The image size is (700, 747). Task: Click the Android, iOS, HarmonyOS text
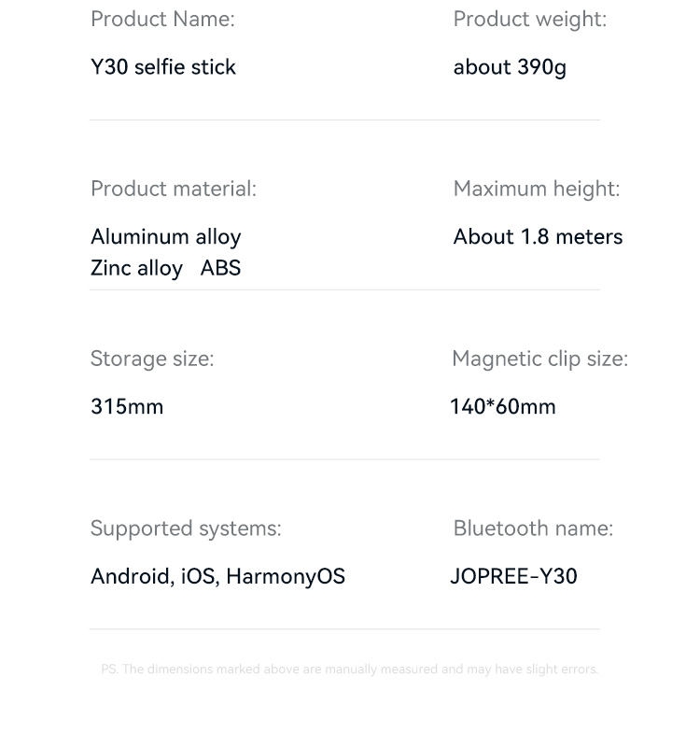click(x=218, y=577)
